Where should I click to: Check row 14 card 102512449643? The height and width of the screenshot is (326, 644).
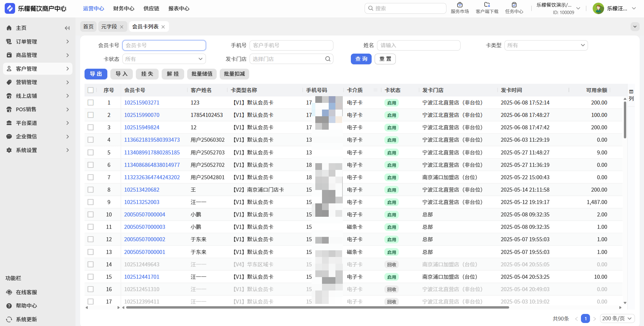tap(91, 264)
